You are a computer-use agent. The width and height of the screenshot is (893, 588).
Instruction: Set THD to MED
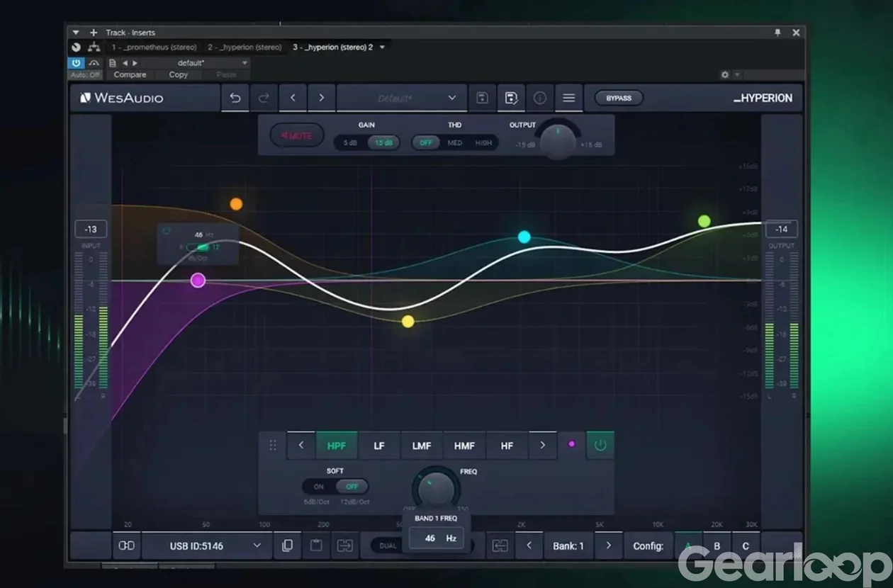[x=455, y=142]
